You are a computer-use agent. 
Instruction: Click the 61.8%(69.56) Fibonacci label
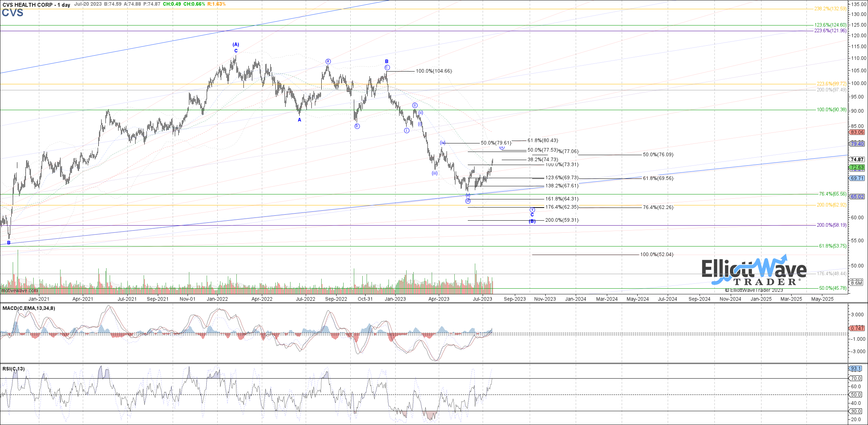pyautogui.click(x=659, y=178)
